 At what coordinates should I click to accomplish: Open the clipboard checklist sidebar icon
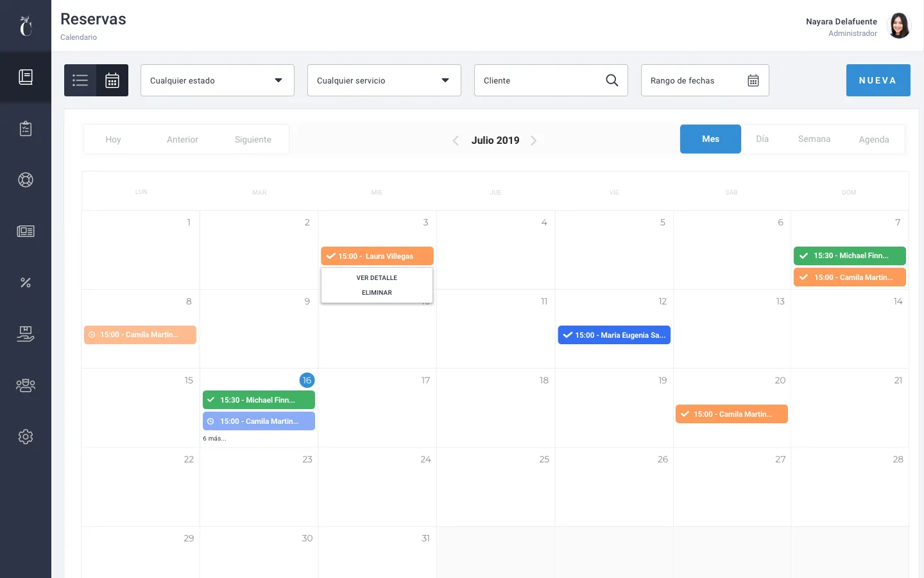pyautogui.click(x=26, y=128)
